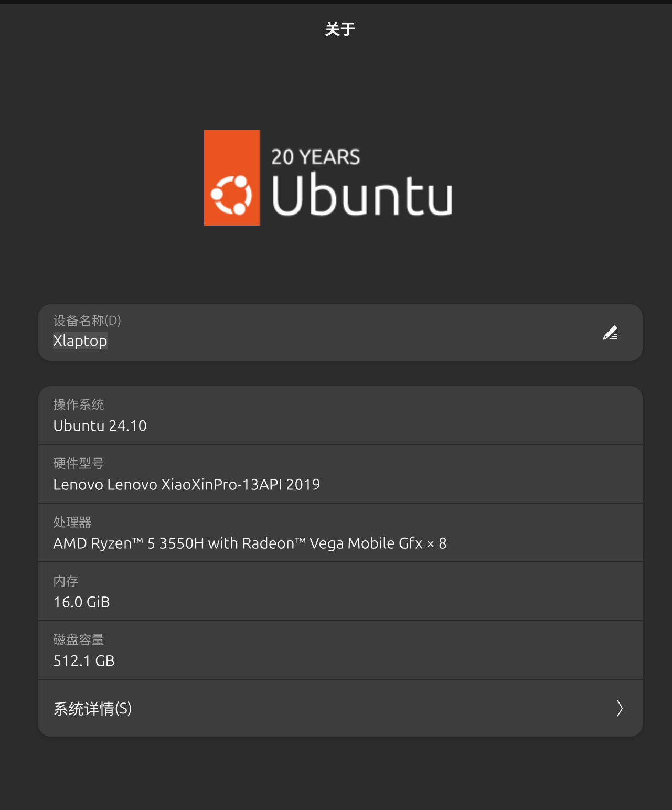Image resolution: width=672 pixels, height=810 pixels.
Task: Click the 处理器 label
Action: [x=72, y=522]
